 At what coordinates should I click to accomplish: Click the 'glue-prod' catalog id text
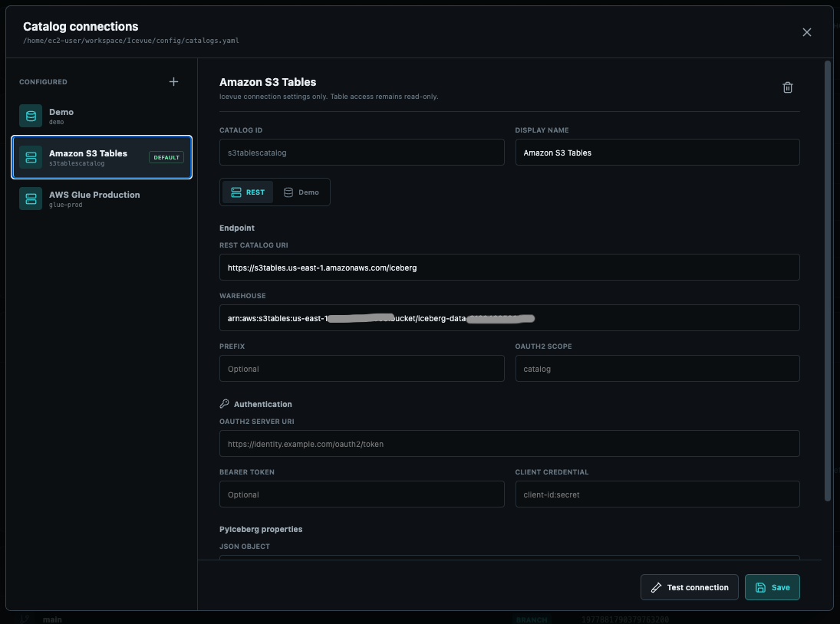66,205
